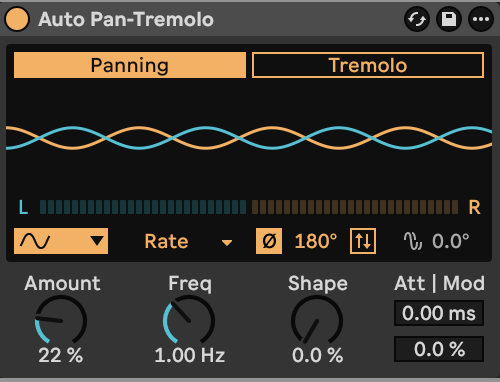Screen dimensions: 500x382
Task: Click the 1.00 Hz frequency value
Action: [x=190, y=355]
